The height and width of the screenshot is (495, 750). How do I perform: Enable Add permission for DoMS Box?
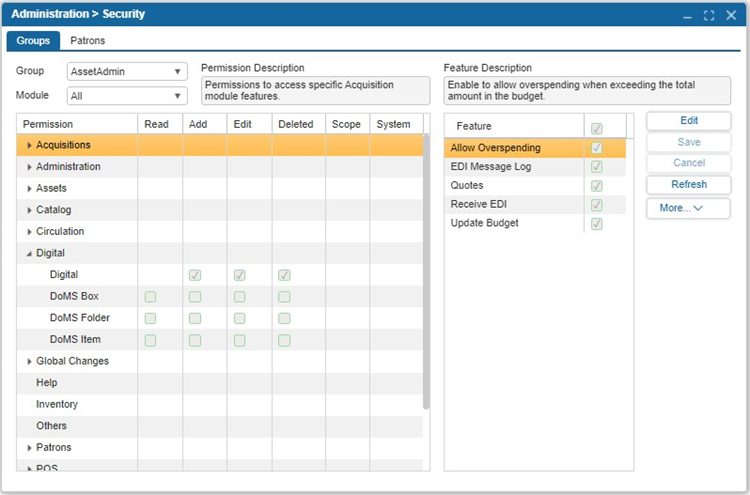coord(195,297)
